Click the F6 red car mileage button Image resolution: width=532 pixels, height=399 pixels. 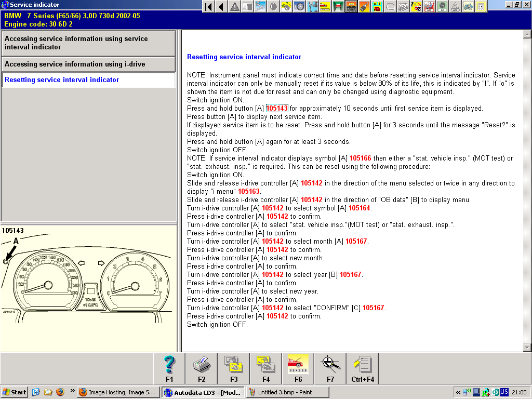(298, 369)
